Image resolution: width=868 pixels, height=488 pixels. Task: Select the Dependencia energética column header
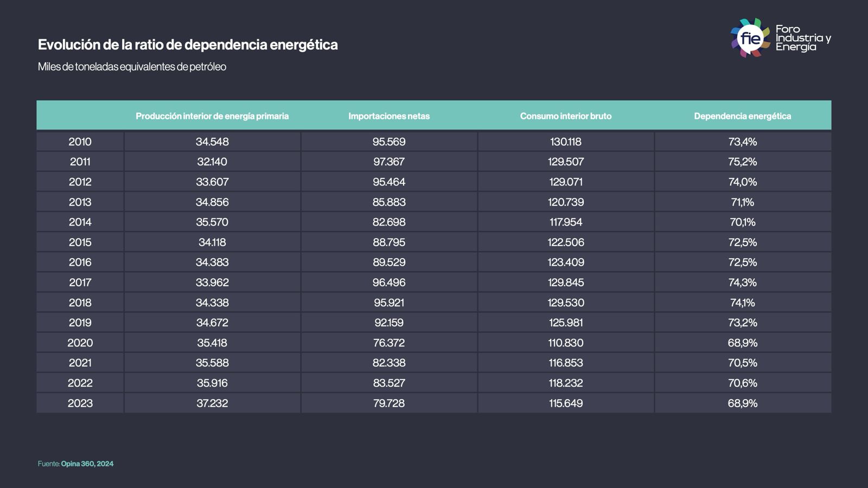point(742,116)
